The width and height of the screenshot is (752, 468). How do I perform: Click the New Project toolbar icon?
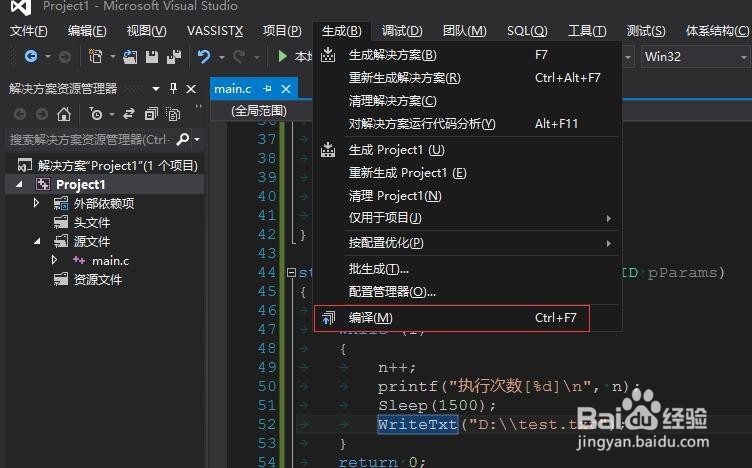96,57
